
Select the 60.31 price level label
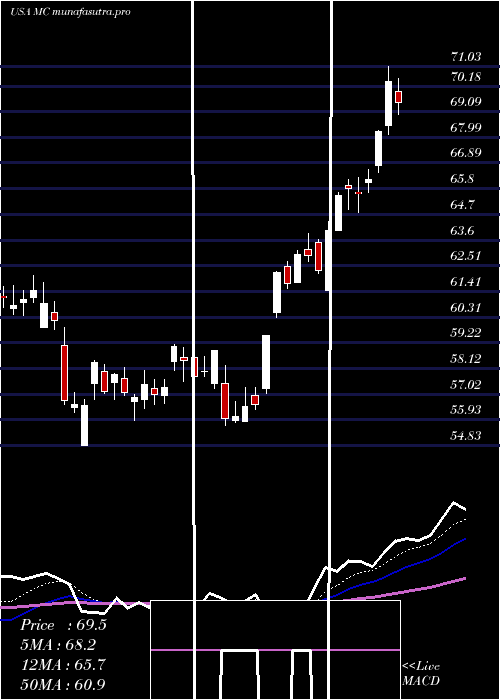tap(466, 308)
